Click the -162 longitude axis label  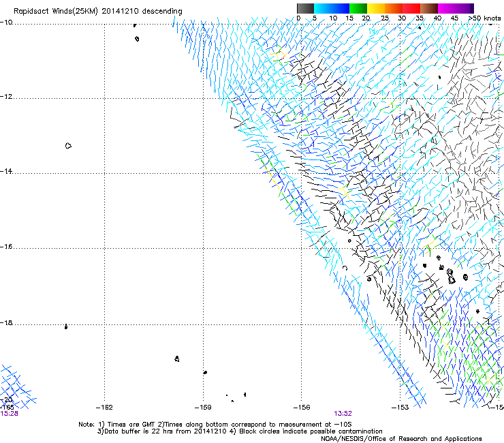tap(104, 408)
